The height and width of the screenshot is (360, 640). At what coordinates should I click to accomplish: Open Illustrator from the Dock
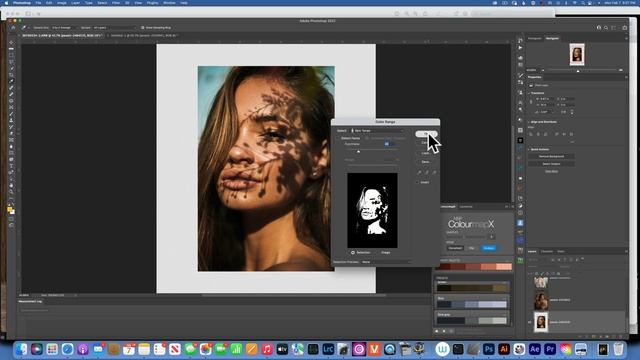coord(504,349)
